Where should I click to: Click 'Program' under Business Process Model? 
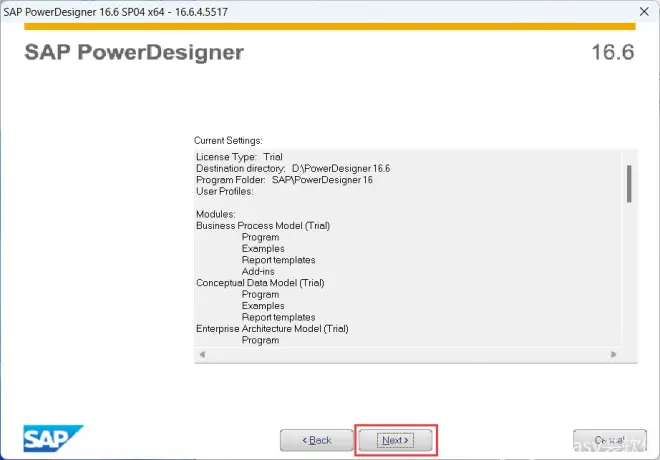260,237
